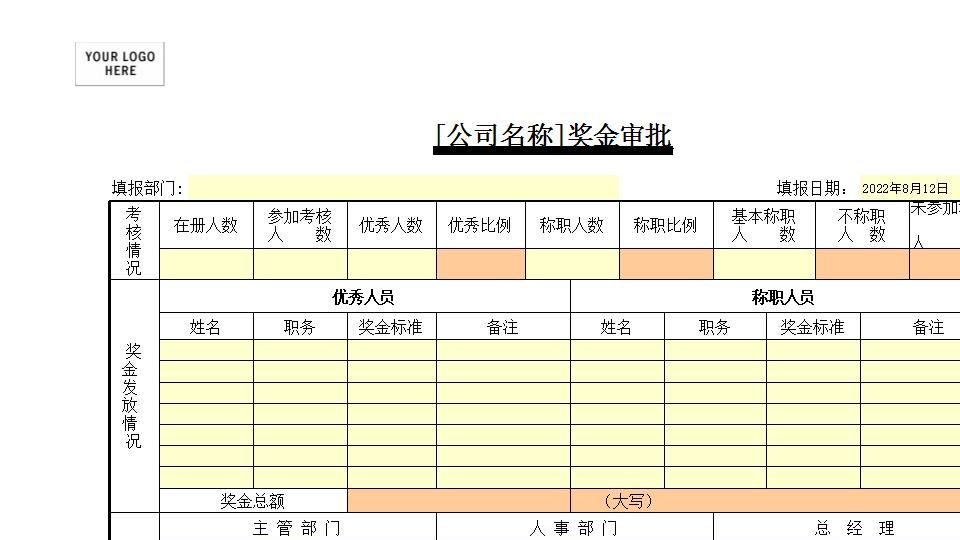Viewport: 960px width, 540px height.
Task: Click first 职务 input cell under 称职人员
Action: (x=714, y=350)
